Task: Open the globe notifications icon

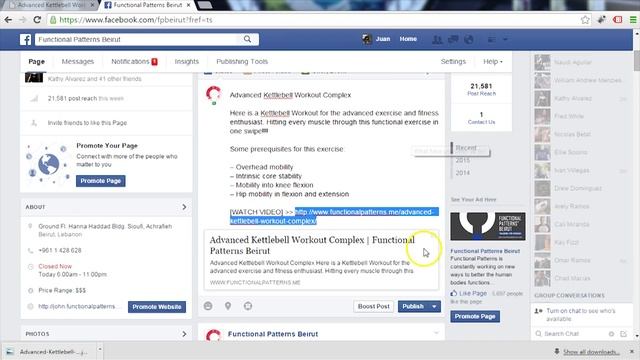Action: pos(469,39)
